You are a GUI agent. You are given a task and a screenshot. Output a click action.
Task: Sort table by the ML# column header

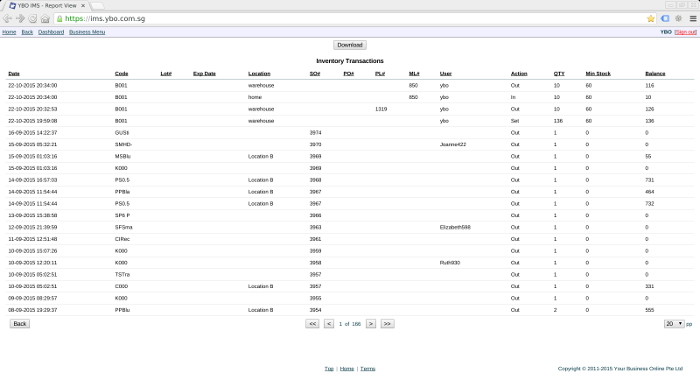414,74
